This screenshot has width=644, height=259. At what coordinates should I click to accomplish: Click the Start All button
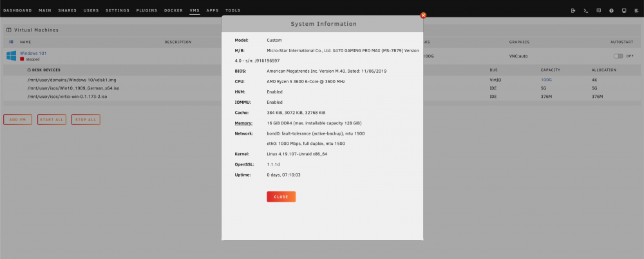[x=52, y=120]
